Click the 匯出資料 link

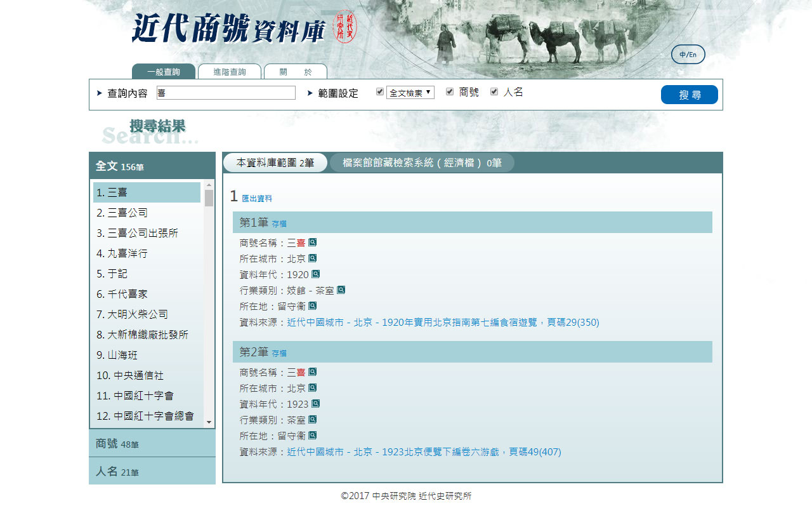click(x=257, y=199)
